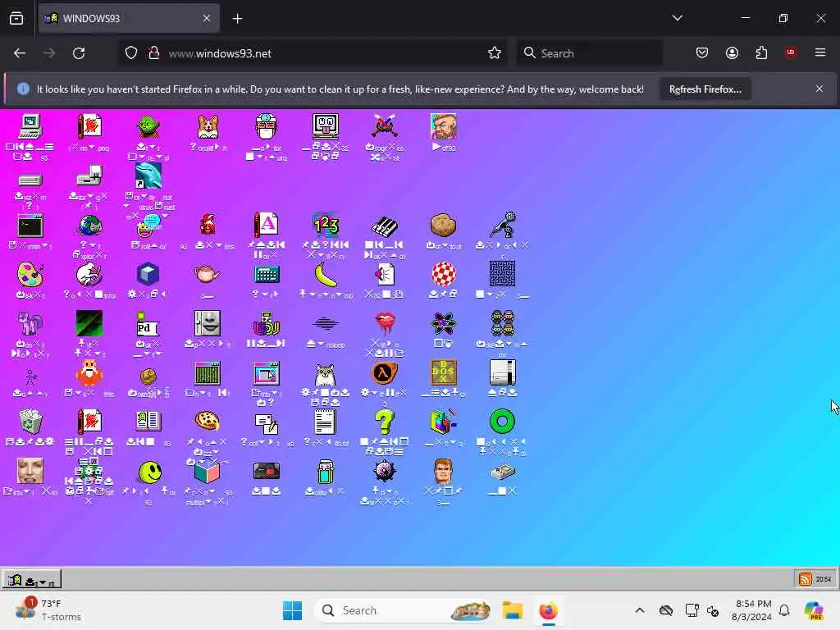
Task: Open the purple pony icon
Action: pyautogui.click(x=30, y=323)
